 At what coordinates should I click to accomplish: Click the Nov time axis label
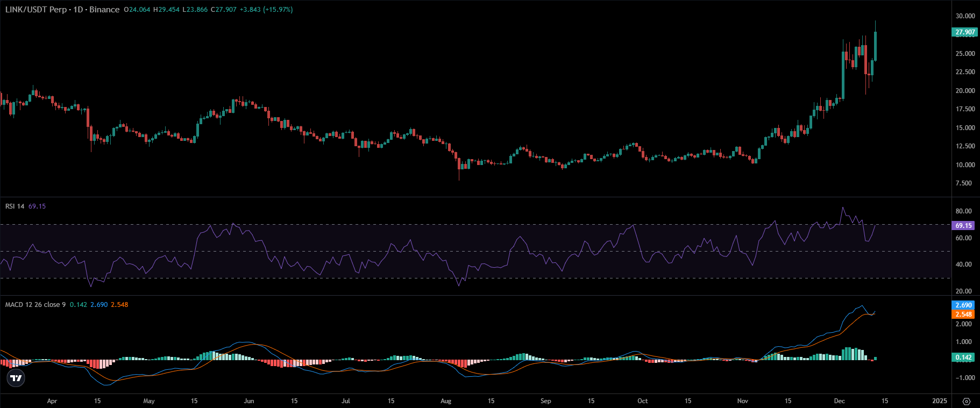743,401
